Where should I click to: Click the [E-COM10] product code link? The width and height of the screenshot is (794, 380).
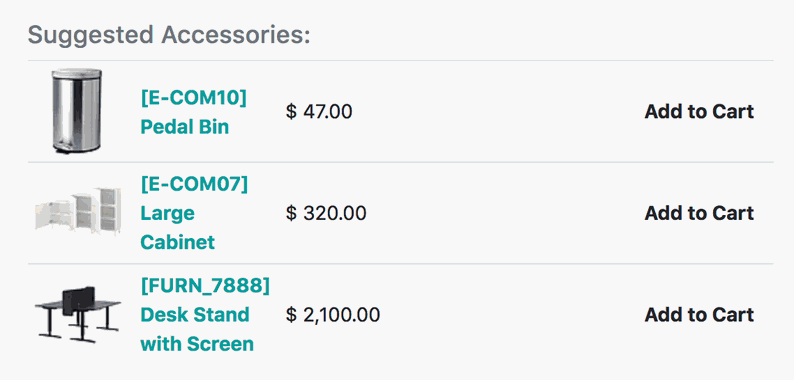(x=193, y=97)
